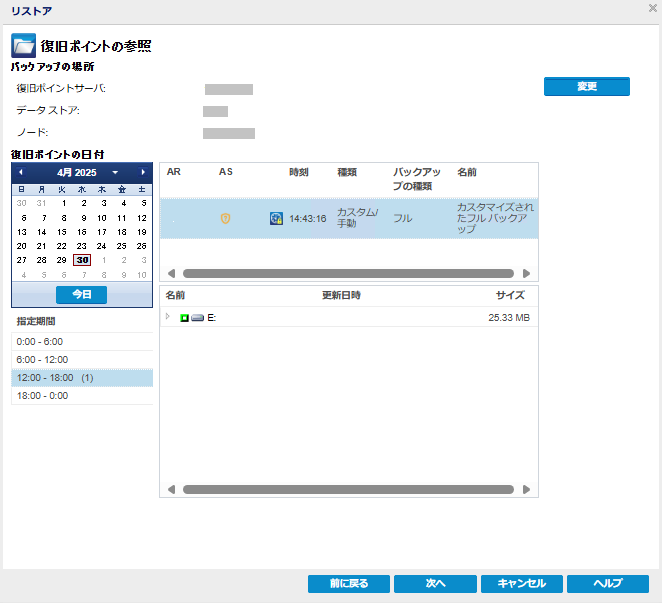Click the AR column header
This screenshot has height=603, width=662.
[x=174, y=172]
